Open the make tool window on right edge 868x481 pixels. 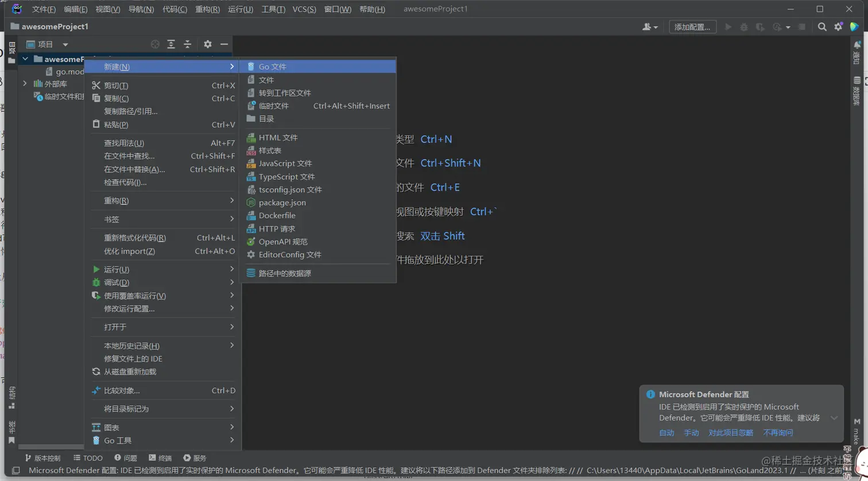857,432
